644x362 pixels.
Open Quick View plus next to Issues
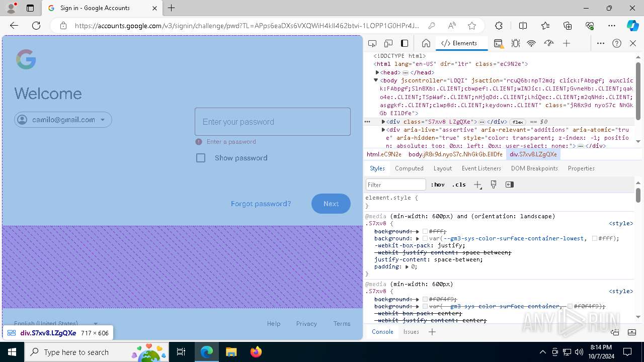click(432, 332)
